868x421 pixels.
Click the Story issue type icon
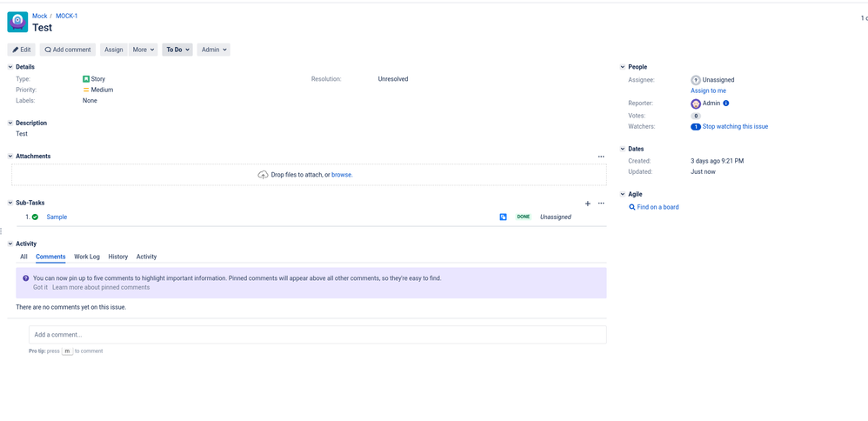pos(86,79)
